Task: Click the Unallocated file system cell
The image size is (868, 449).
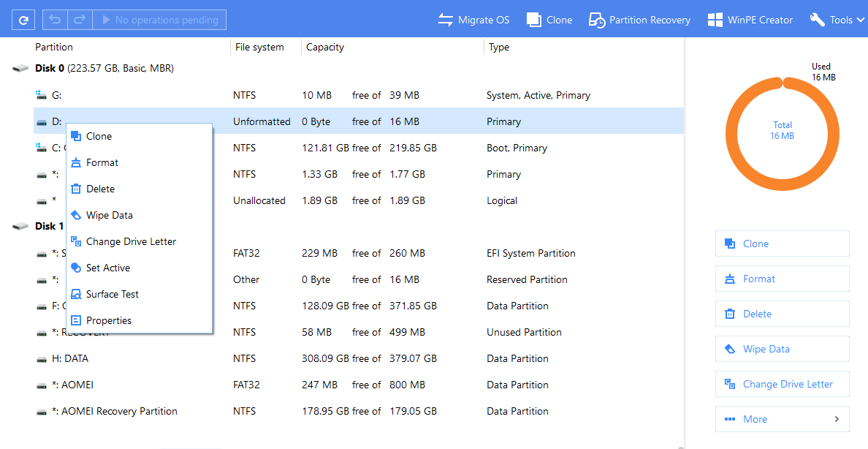Action: (259, 200)
